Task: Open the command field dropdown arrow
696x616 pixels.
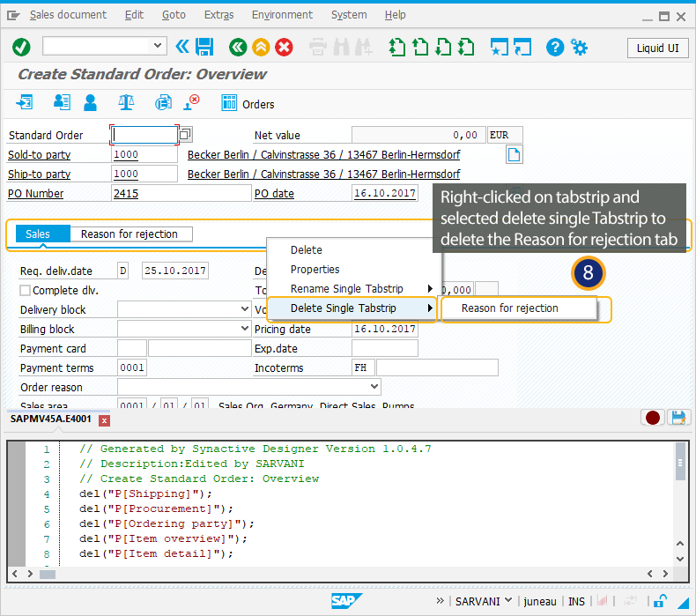Action: pyautogui.click(x=157, y=45)
